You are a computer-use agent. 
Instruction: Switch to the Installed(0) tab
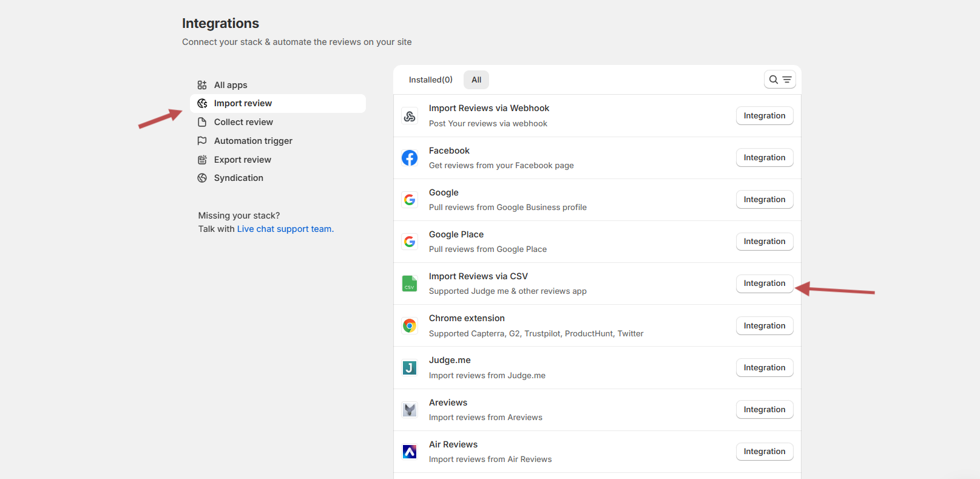click(x=430, y=80)
